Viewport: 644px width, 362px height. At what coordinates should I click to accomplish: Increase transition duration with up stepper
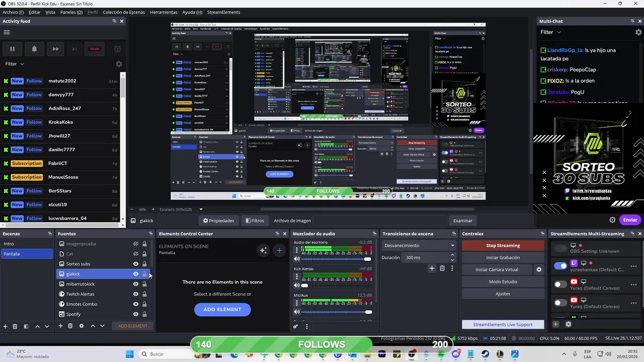point(452,255)
